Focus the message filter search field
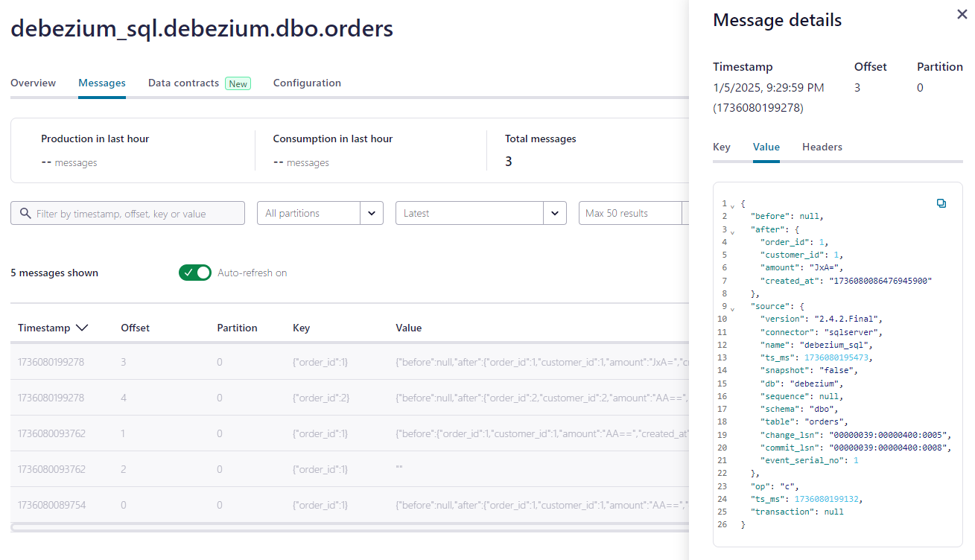 (x=127, y=213)
